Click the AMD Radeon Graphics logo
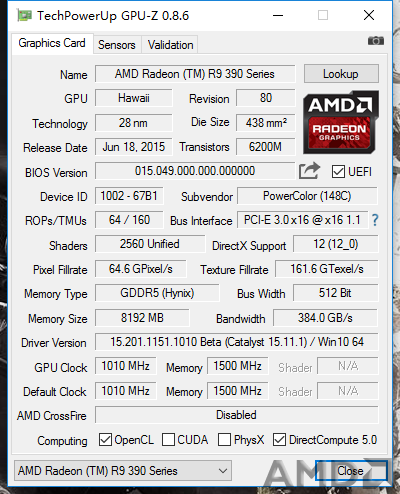The image size is (400, 494). tap(341, 122)
